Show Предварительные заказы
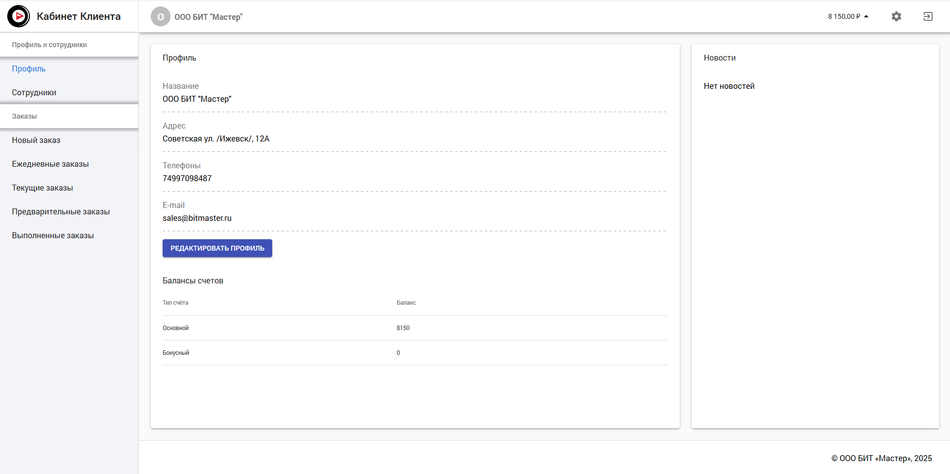950x474 pixels. pos(61,212)
